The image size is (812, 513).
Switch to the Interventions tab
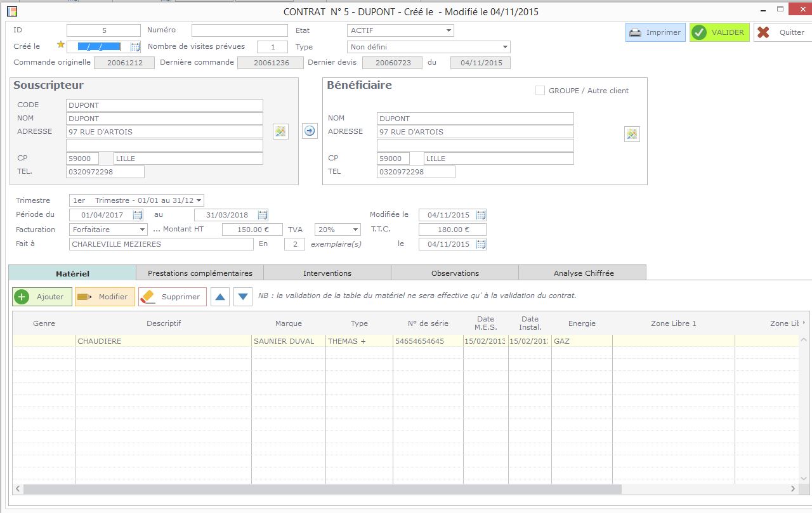327,273
